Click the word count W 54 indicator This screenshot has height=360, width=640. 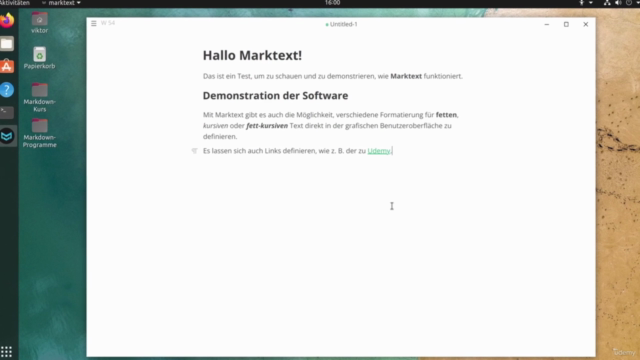point(108,23)
